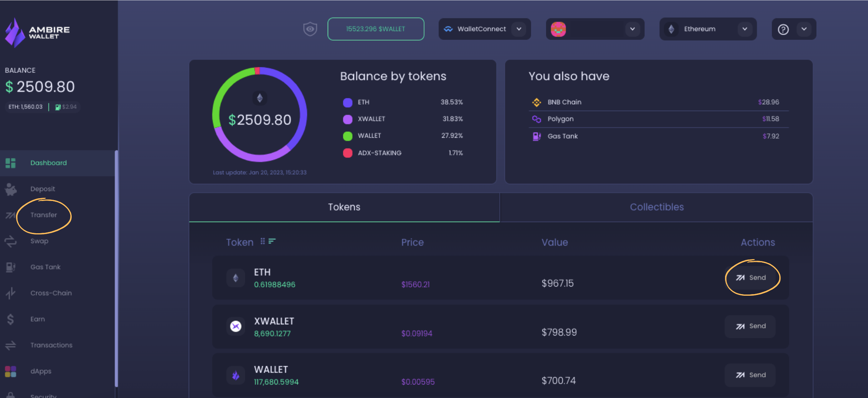Image resolution: width=868 pixels, height=398 pixels.
Task: Click the Polygon chain icon
Action: [x=537, y=119]
